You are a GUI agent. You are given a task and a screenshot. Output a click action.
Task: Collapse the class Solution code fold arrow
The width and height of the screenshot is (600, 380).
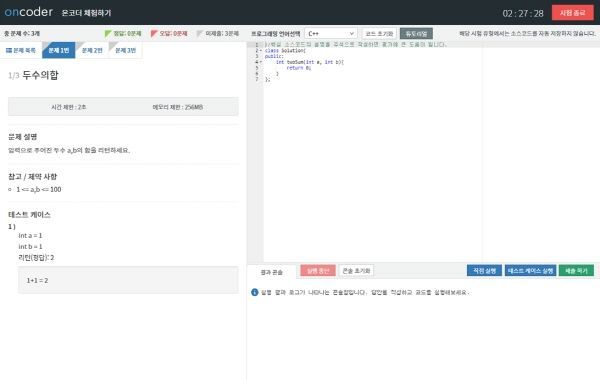tap(261, 51)
